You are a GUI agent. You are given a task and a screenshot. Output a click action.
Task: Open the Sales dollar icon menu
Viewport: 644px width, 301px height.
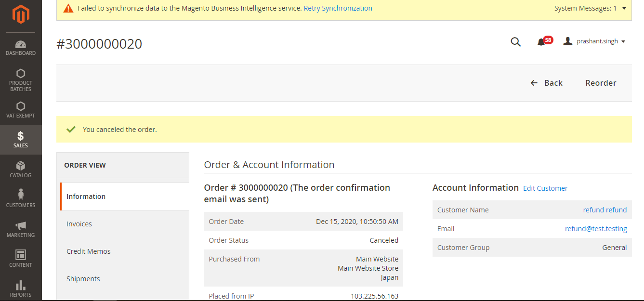click(x=21, y=139)
